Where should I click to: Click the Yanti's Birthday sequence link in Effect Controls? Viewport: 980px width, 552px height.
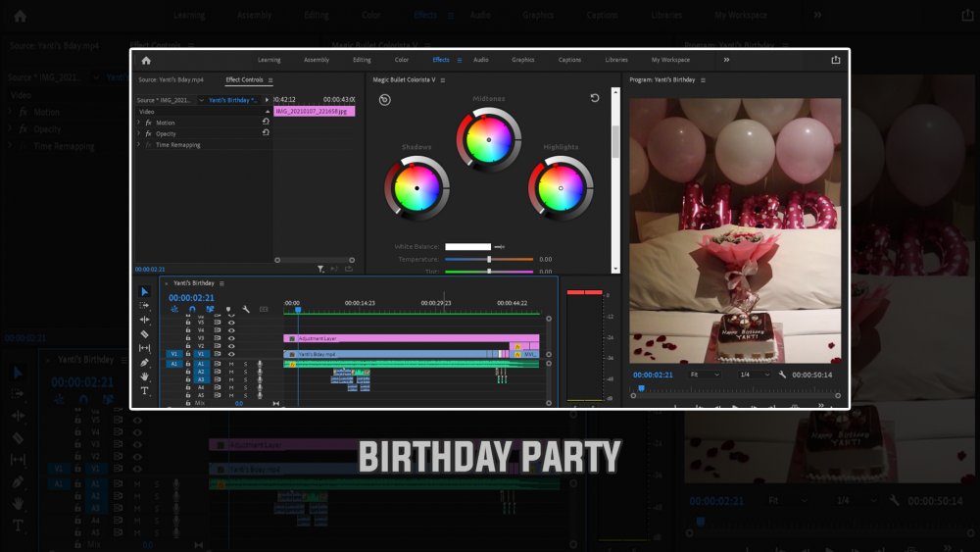tap(232, 100)
